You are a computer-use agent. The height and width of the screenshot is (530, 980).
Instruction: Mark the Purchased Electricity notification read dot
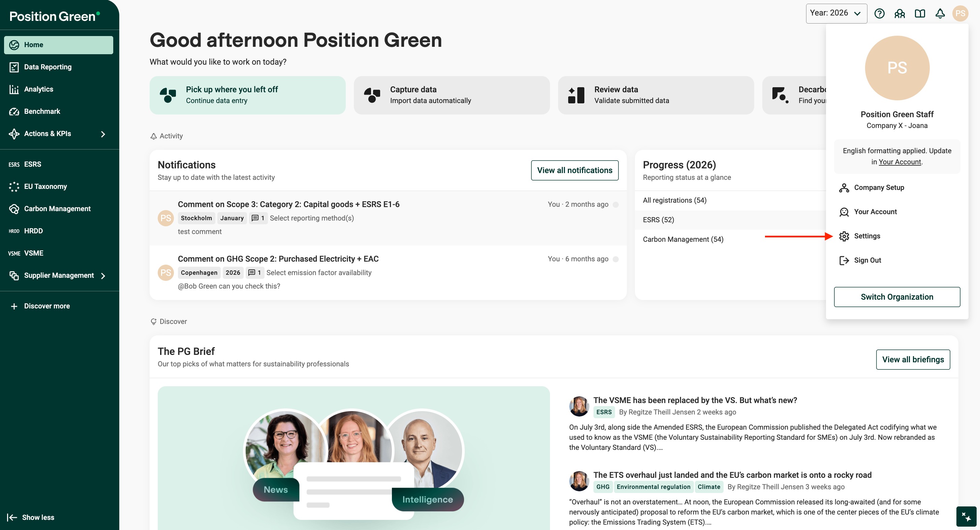point(616,259)
